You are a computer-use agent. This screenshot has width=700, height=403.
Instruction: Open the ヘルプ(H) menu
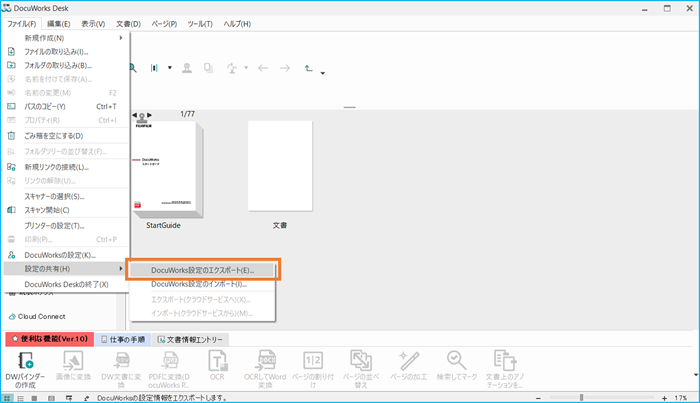click(237, 24)
